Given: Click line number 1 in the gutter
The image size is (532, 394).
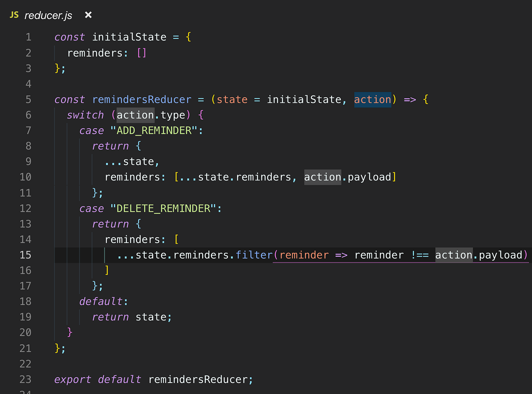Looking at the screenshot, I should [28, 37].
